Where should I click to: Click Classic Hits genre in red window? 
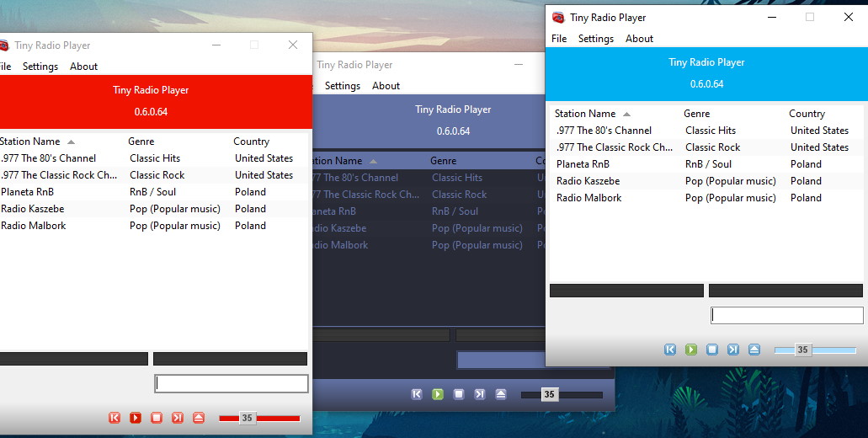[154, 158]
